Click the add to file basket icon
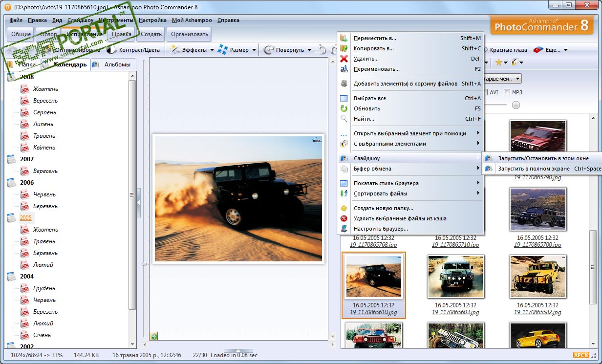 click(x=344, y=84)
